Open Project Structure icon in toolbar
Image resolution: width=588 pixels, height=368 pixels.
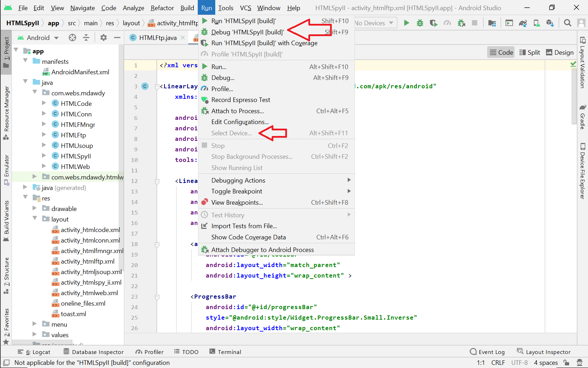492,23
